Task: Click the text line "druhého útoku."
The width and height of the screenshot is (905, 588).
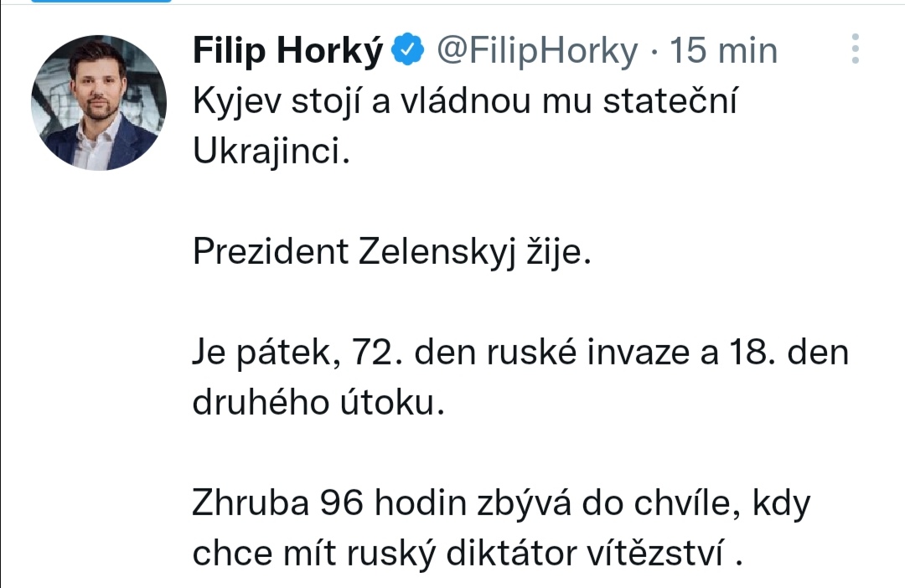Action: 316,403
